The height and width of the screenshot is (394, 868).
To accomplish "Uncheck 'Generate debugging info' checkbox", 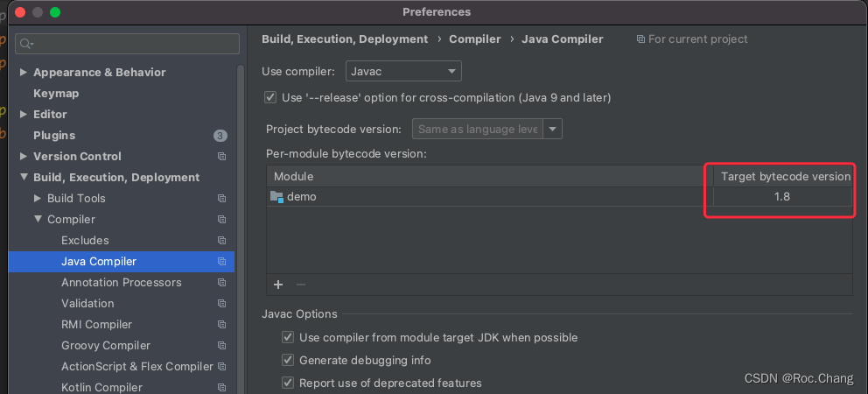I will point(288,360).
